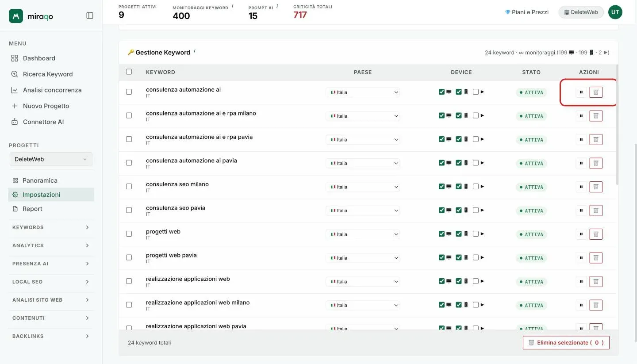Select row checkbox for progetti web

pos(129,234)
